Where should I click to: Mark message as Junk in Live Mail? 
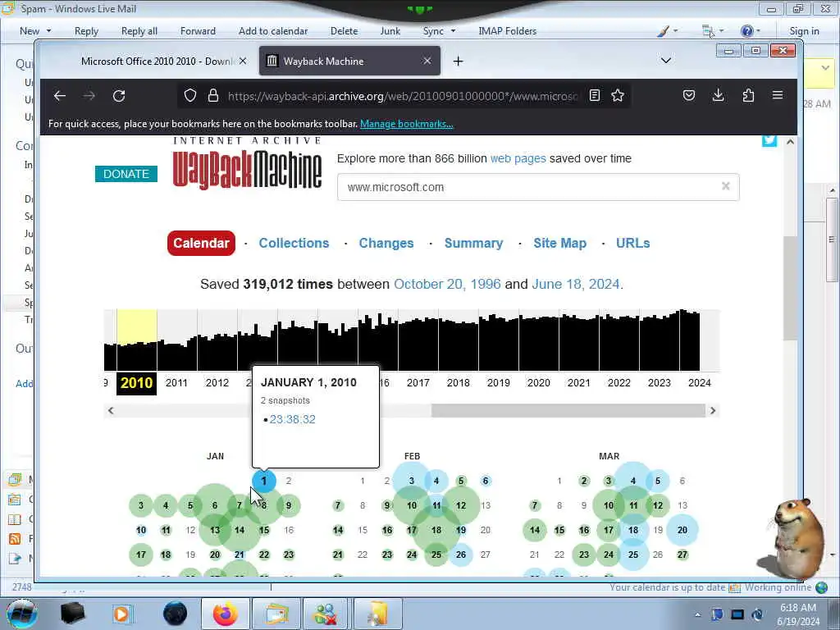click(390, 31)
